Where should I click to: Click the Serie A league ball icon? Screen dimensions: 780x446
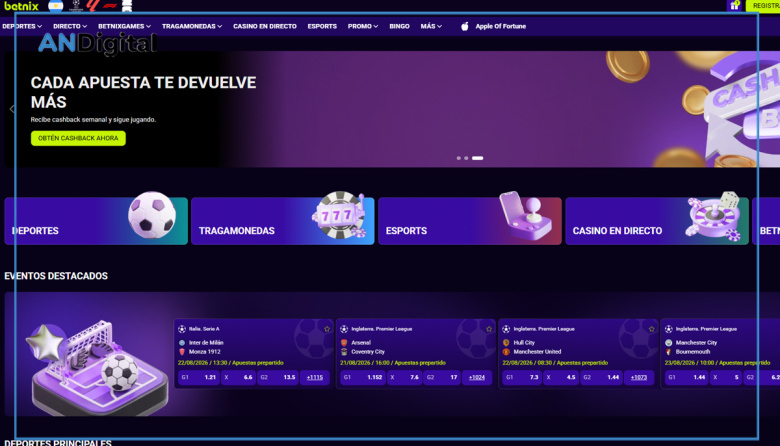(182, 329)
